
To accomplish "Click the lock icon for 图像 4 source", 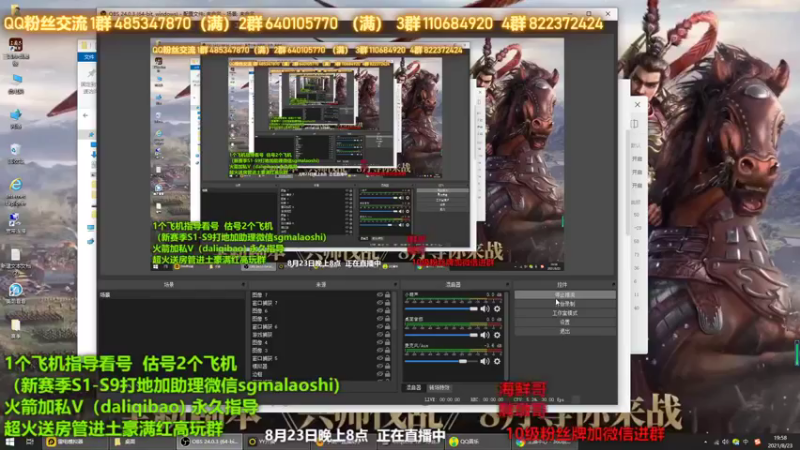I will click(x=388, y=343).
